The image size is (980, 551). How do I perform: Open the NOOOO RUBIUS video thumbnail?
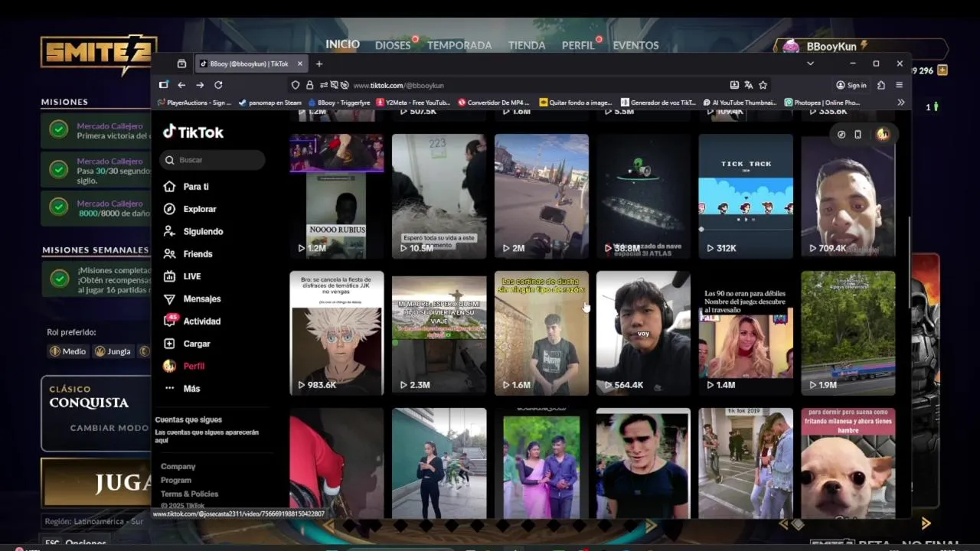tap(337, 197)
